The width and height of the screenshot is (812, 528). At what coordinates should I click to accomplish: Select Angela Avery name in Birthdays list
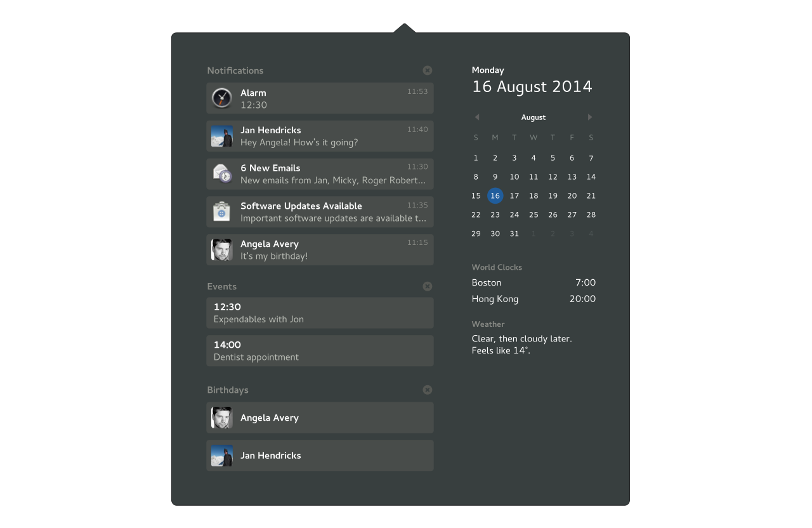pos(270,418)
